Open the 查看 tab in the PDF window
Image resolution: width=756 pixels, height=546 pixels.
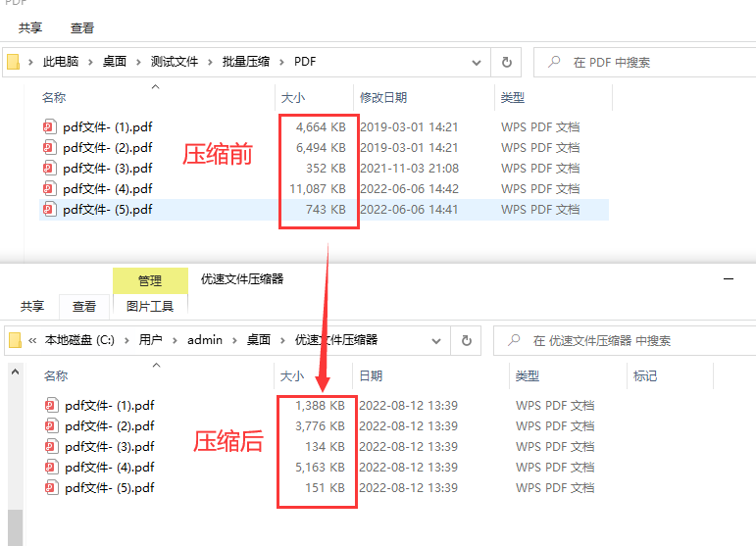click(x=82, y=28)
